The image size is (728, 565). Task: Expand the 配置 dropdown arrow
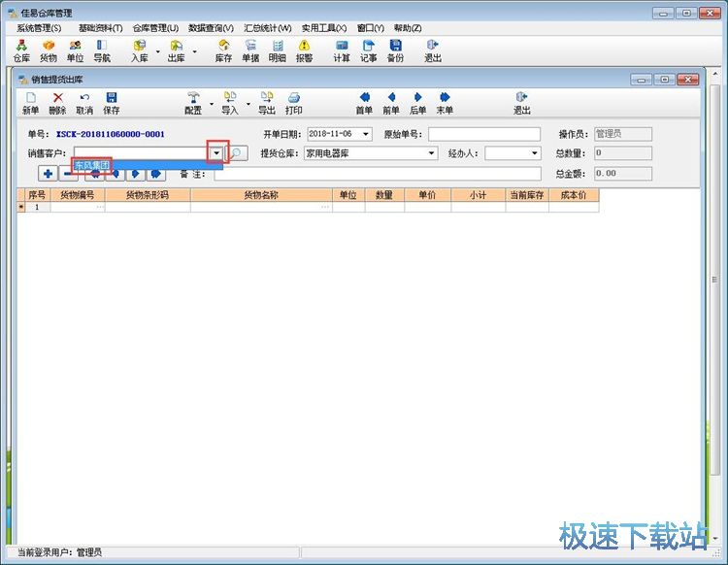point(212,104)
